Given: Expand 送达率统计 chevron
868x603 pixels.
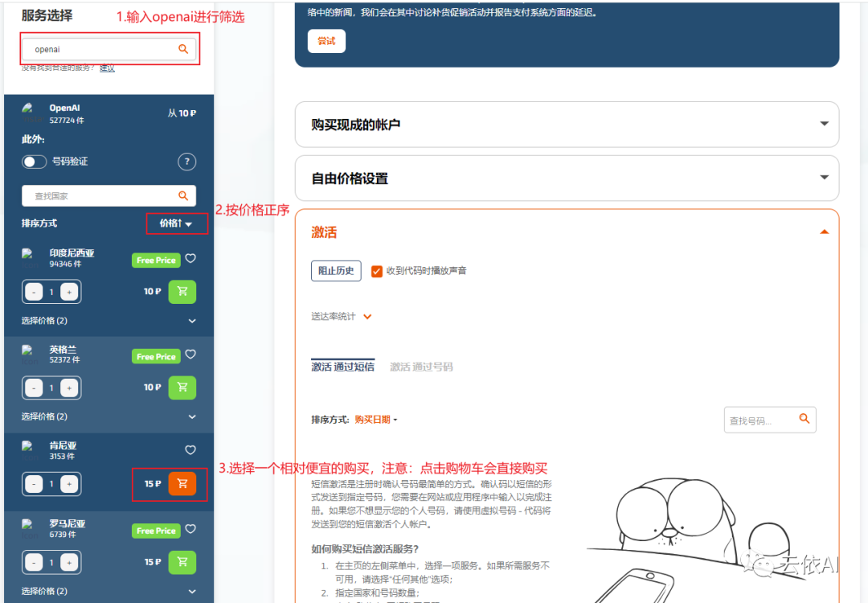Looking at the screenshot, I should click(x=367, y=317).
